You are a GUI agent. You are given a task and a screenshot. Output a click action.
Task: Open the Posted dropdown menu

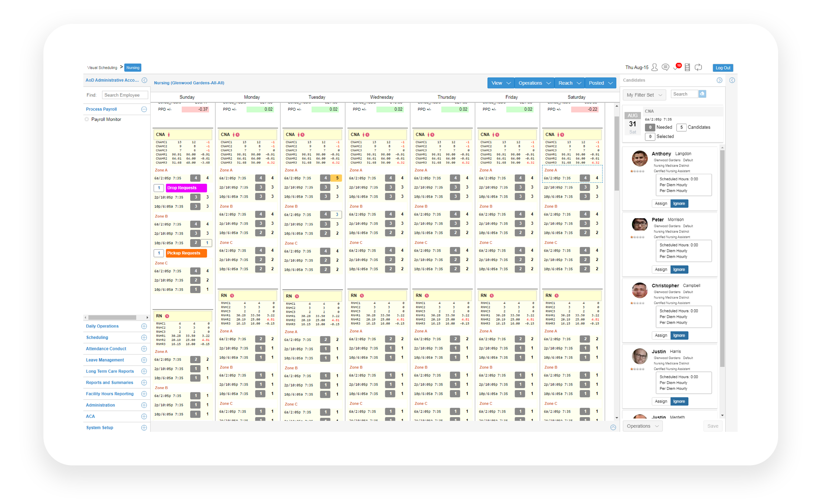[x=601, y=83]
